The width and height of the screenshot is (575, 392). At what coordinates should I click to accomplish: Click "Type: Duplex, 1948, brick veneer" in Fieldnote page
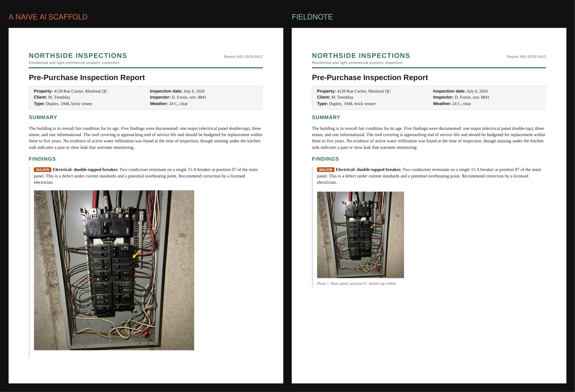[346, 104]
